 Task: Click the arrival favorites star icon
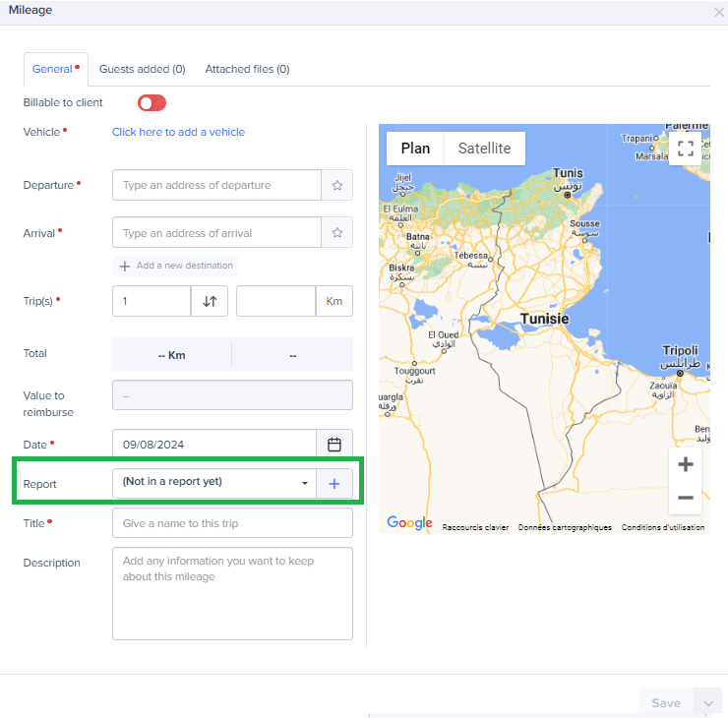336,233
